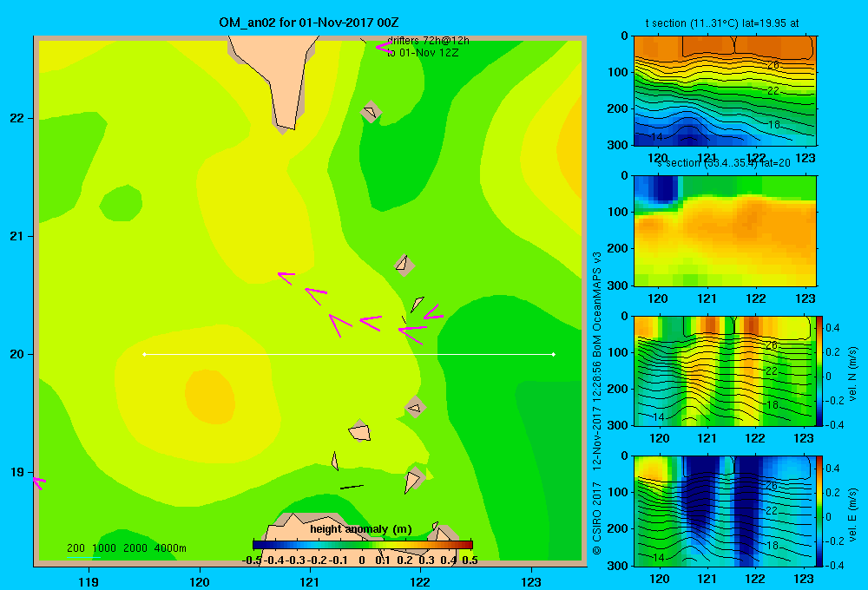The width and height of the screenshot is (868, 590).
Task: Click longitude label 121 on main map
Action: click(310, 581)
